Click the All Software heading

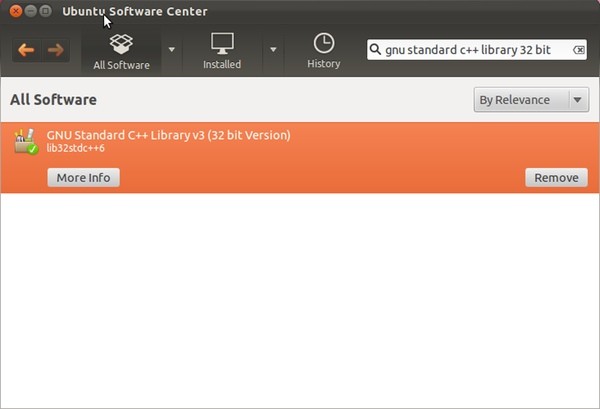(x=53, y=100)
